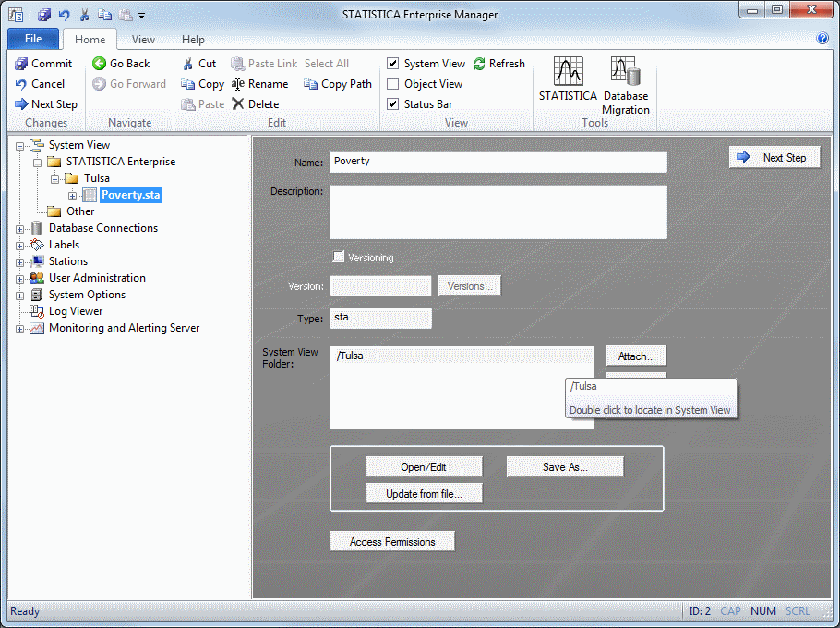
Task: Click into the Description text box
Action: coord(498,212)
